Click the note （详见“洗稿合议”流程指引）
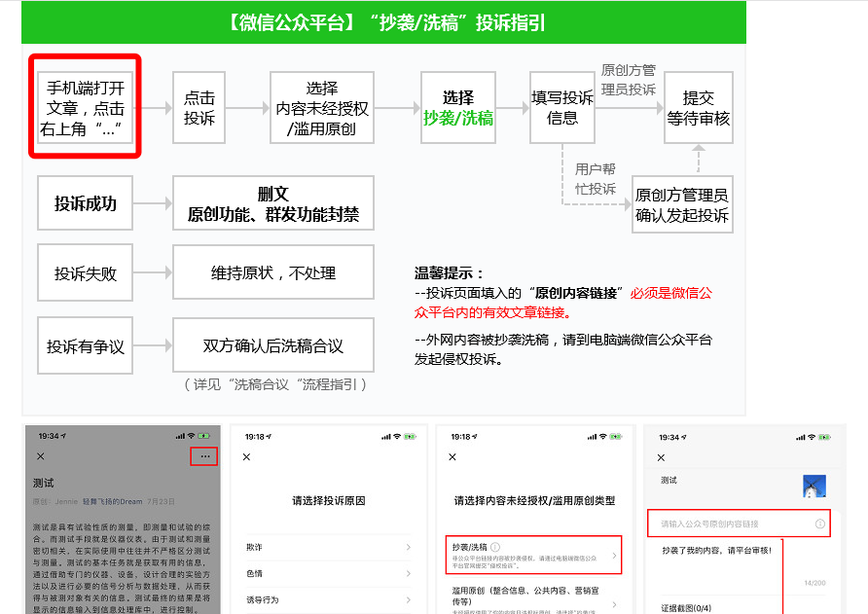Screen dimensions: 868x614 [274, 384]
